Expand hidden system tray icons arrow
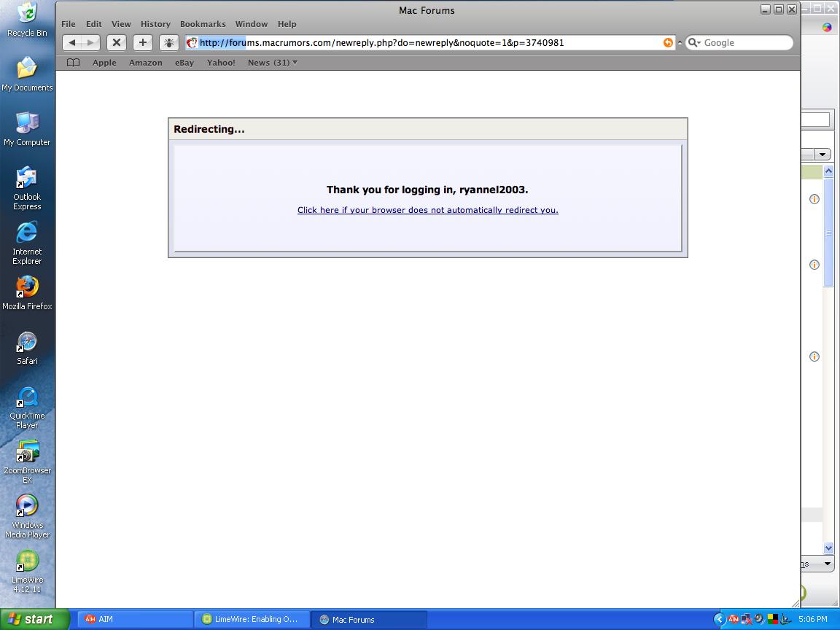The image size is (840, 630). [x=720, y=619]
